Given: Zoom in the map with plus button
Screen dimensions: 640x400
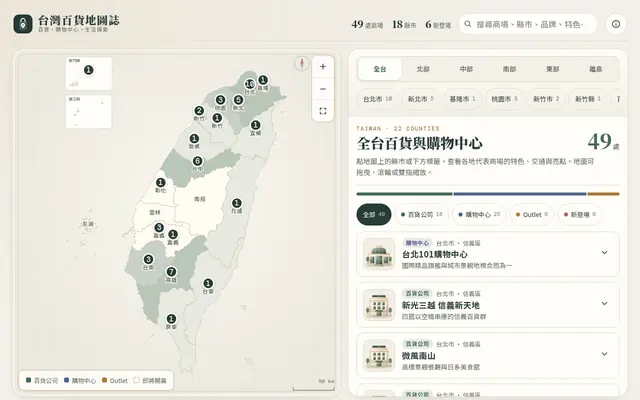Looking at the screenshot, I should coord(323,67).
